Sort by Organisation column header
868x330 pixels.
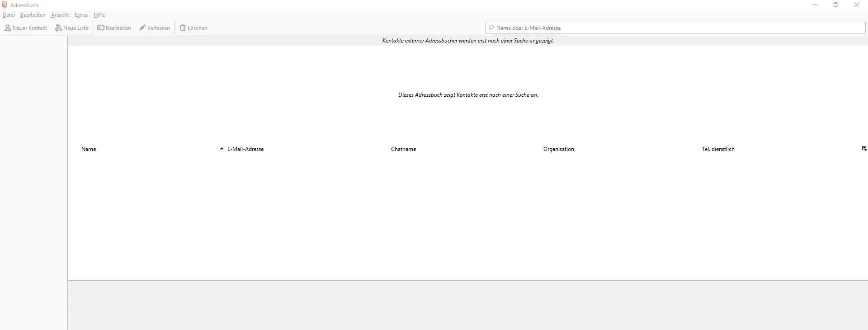tap(559, 149)
